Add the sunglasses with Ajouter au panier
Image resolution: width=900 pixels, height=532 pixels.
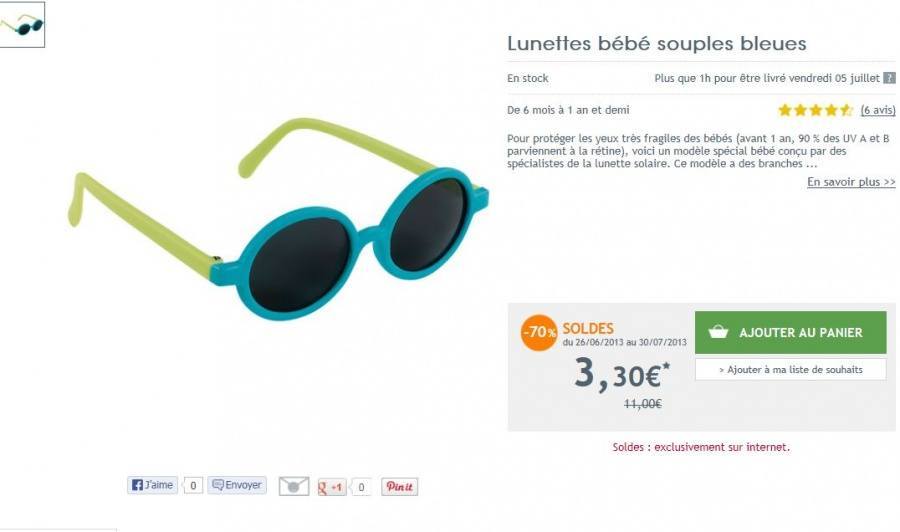[790, 332]
